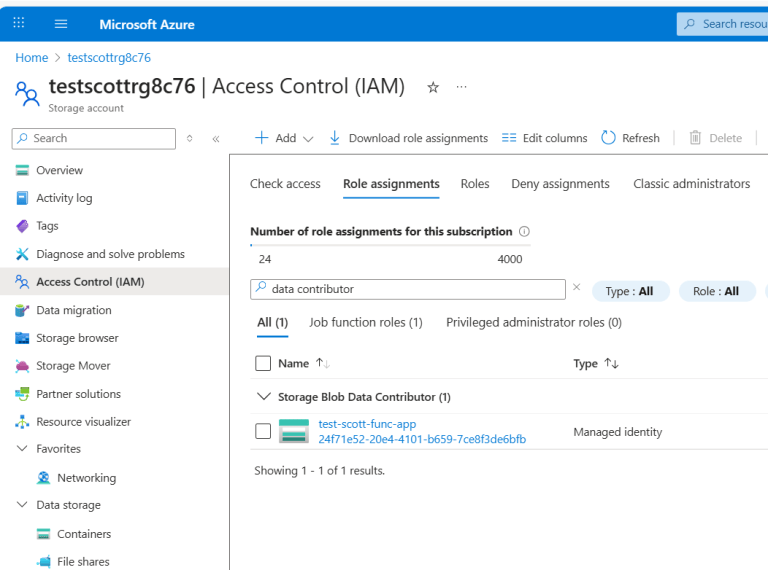The image size is (768, 570).
Task: Favorite this page with the star icon
Action: (x=433, y=88)
